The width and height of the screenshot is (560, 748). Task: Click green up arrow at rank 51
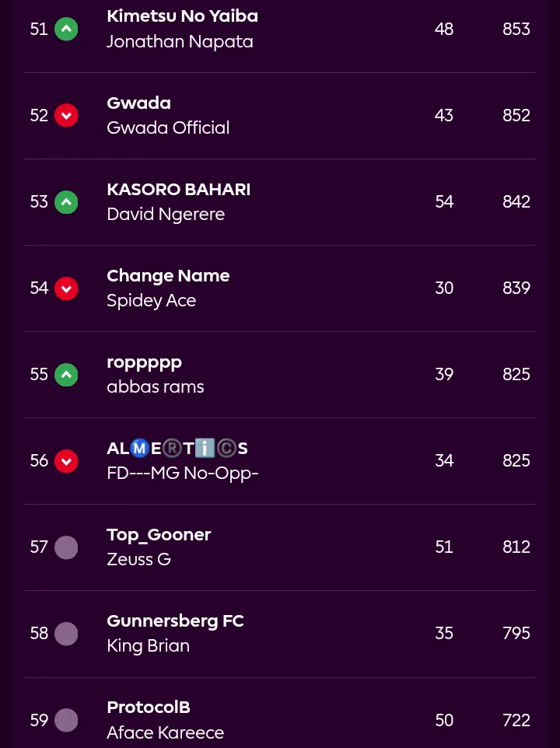(66, 30)
